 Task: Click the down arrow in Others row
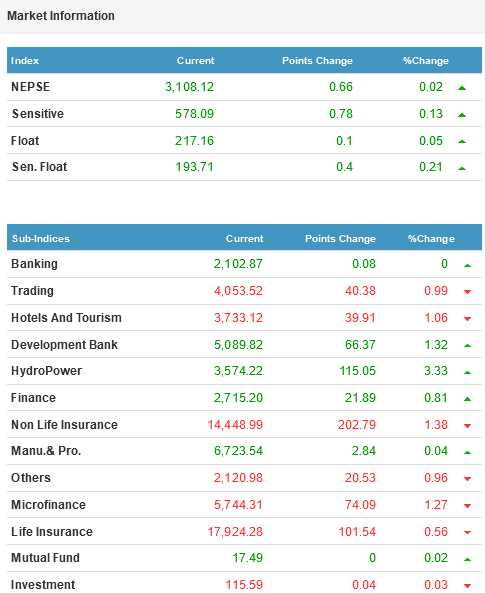pyautogui.click(x=468, y=479)
